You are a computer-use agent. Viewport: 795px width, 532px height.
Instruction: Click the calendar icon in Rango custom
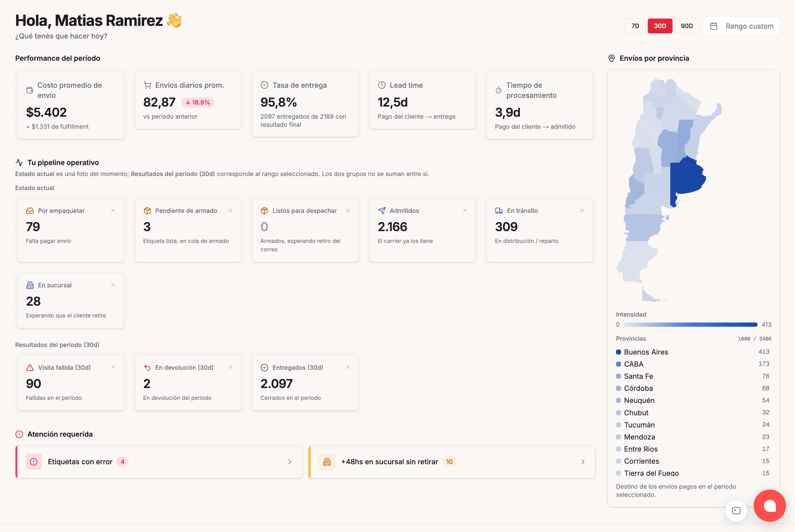click(x=714, y=26)
